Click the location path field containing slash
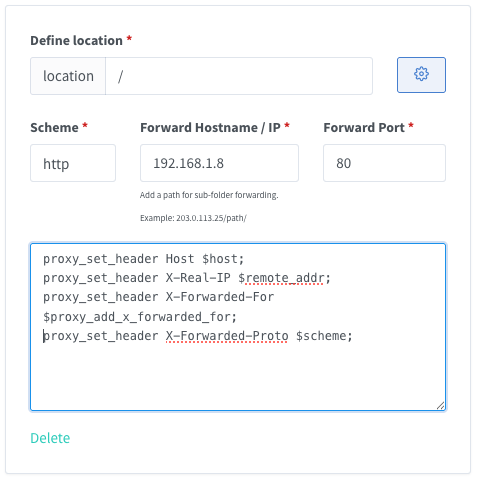The height and width of the screenshot is (480, 479). 239,76
